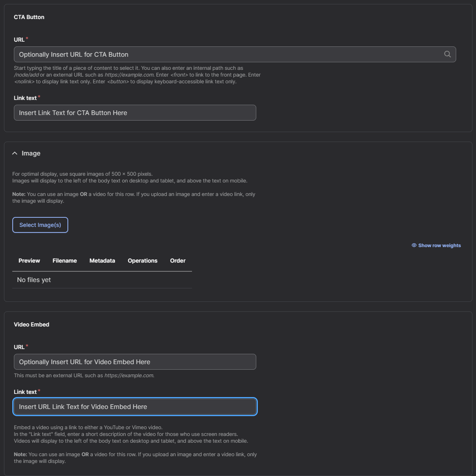Click the Operations column header
Screen dimensions: 476x476
tap(142, 261)
